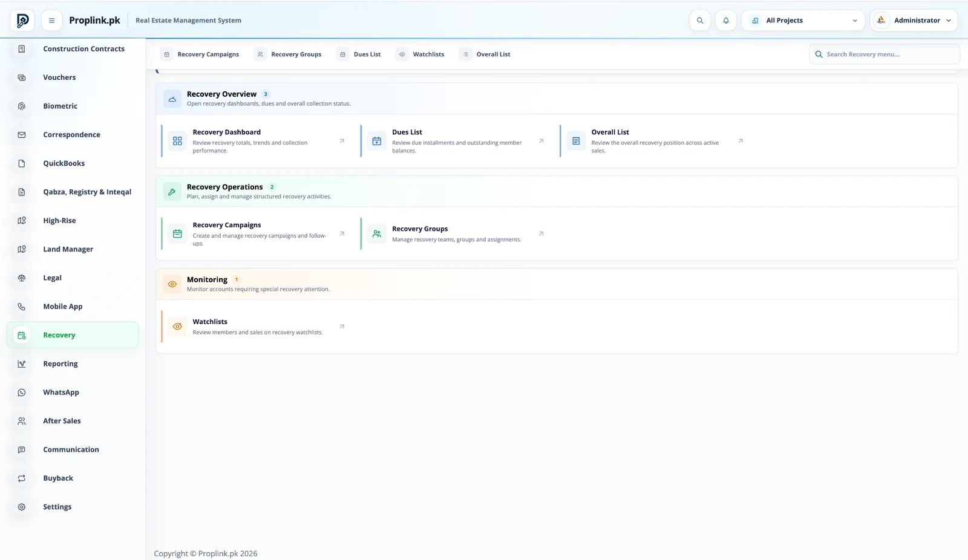Image resolution: width=968 pixels, height=560 pixels.
Task: Select the Monitoring section heading
Action: click(207, 280)
